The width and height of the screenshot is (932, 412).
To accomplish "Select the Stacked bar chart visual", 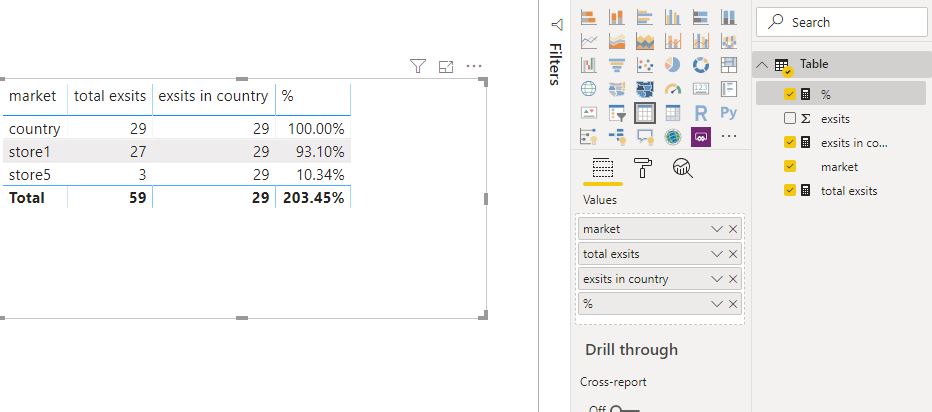I will coord(588,17).
